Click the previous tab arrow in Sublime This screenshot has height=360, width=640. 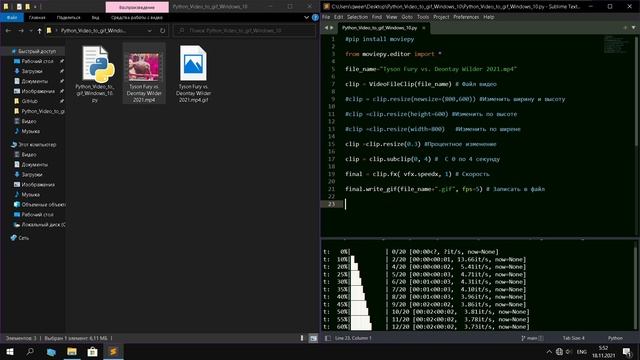coord(326,28)
